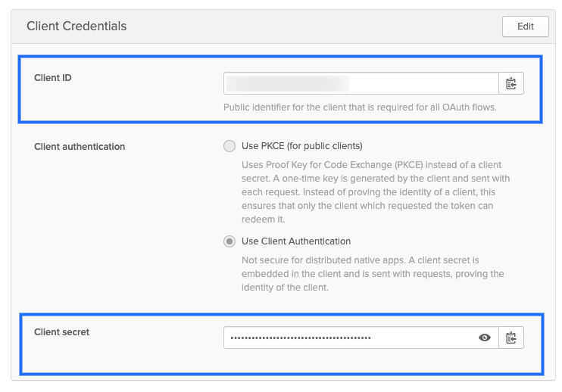This screenshot has width=562, height=392.
Task: Copy the Client secret to clipboard
Action: click(x=511, y=338)
